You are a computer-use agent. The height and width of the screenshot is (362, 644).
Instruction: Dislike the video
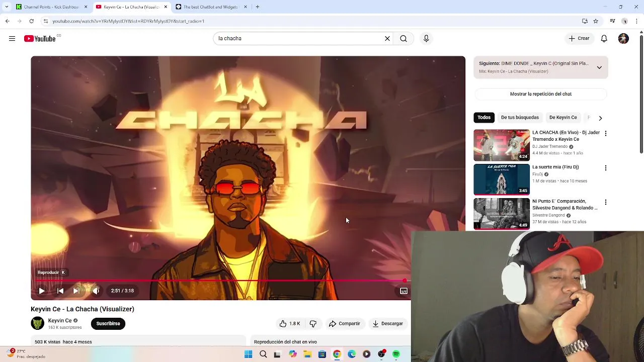click(x=313, y=323)
